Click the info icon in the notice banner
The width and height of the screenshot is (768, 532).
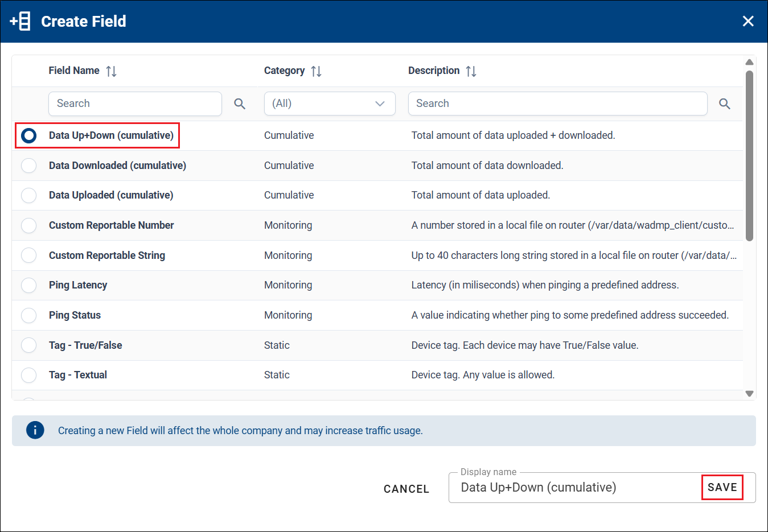(35, 430)
